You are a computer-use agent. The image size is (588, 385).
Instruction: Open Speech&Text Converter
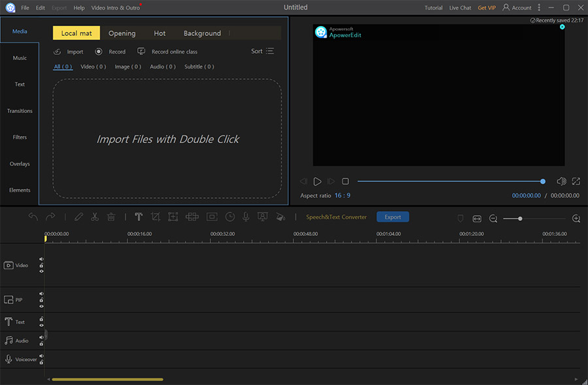coord(336,217)
